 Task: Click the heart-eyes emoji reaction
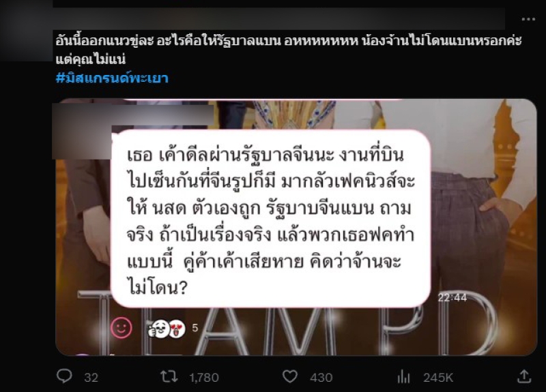pyautogui.click(x=177, y=329)
